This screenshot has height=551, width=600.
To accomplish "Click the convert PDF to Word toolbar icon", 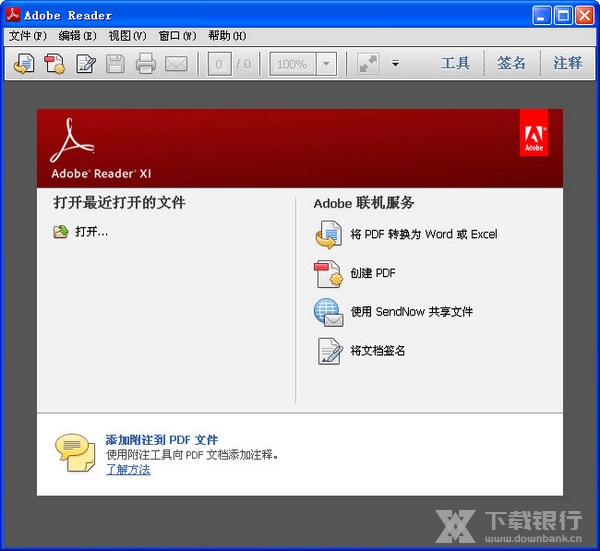I will point(24,63).
